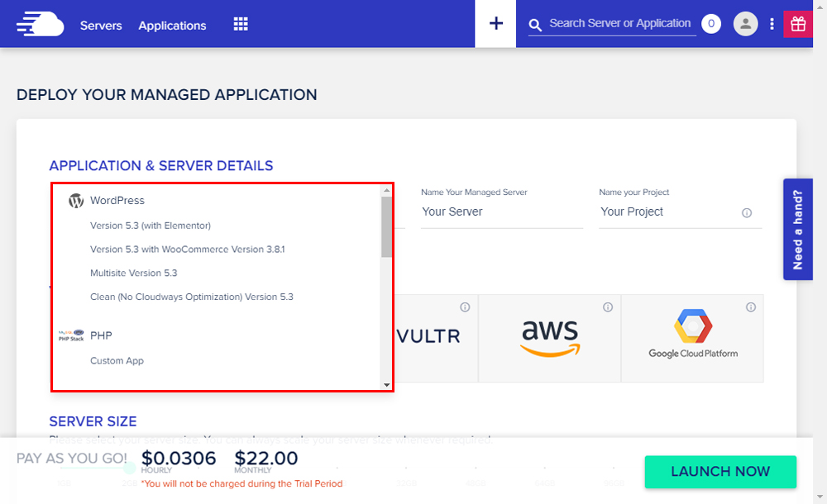Open the three-dot options menu
The height and width of the screenshot is (504, 827).
(772, 24)
